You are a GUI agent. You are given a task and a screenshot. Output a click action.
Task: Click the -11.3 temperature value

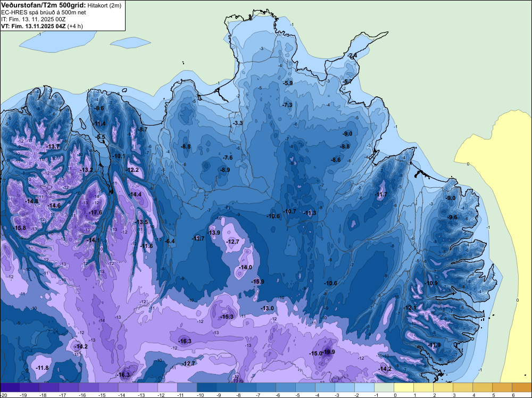tap(310, 213)
